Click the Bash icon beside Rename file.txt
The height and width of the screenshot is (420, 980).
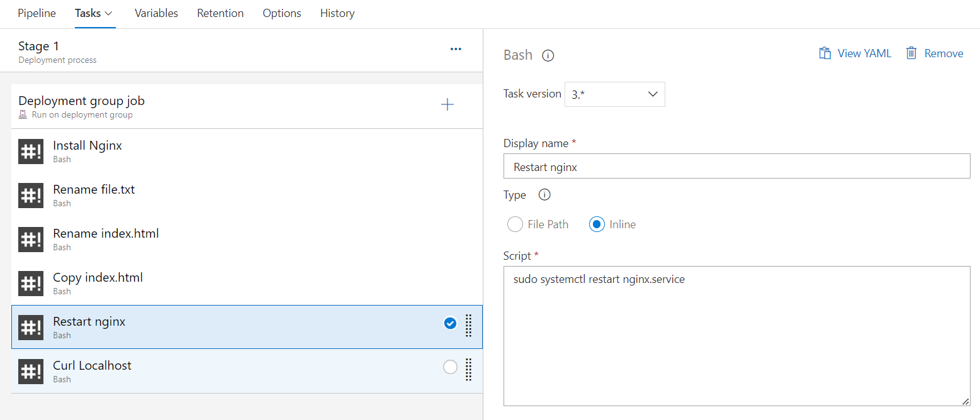tap(31, 196)
